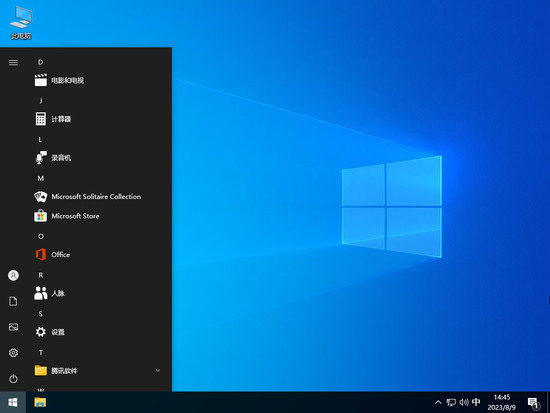This screenshot has height=413, width=550.
Task: Expand the 腾讯软件 folder chevron
Action: click(158, 371)
